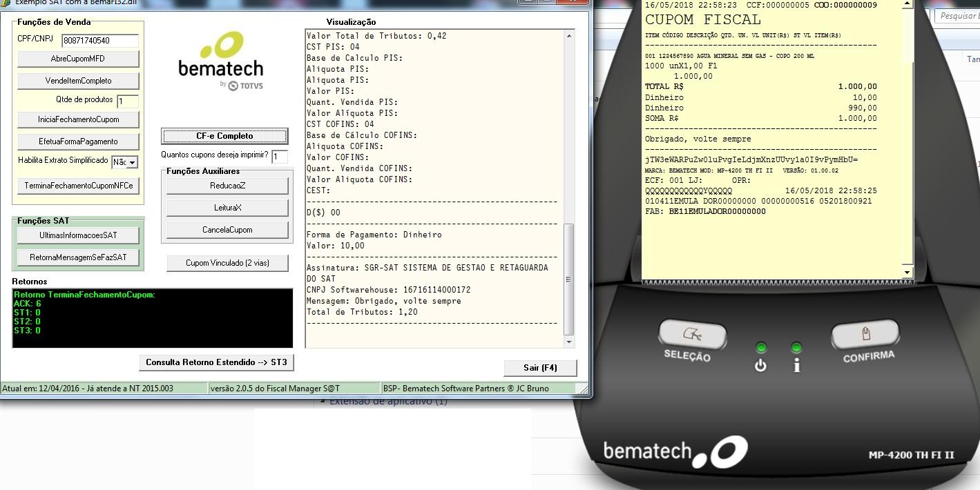Click the Pesquisar search box in background window

(x=958, y=16)
